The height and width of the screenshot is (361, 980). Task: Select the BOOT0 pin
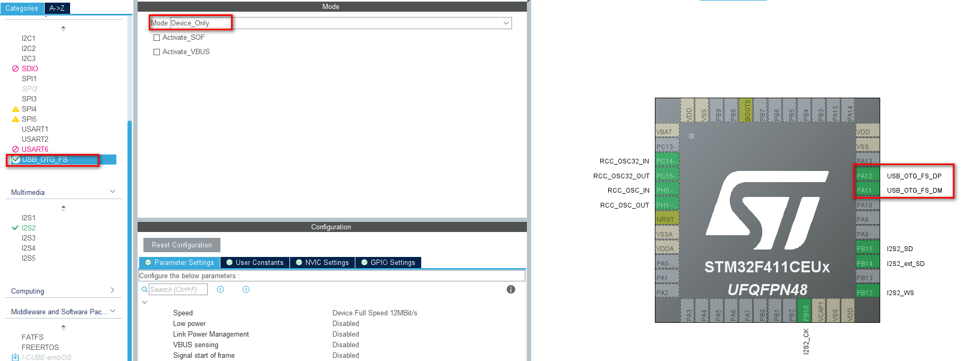(747, 110)
